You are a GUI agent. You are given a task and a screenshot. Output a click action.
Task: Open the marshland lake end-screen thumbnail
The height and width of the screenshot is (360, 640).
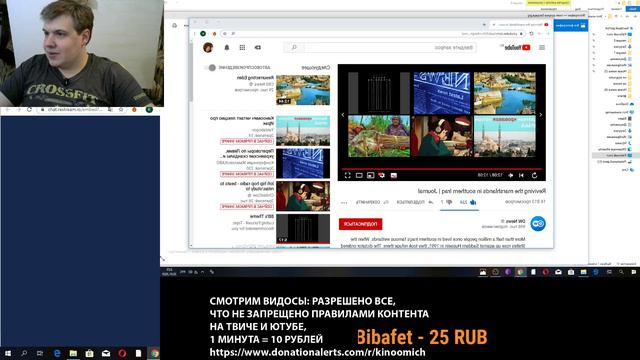pos(505,93)
